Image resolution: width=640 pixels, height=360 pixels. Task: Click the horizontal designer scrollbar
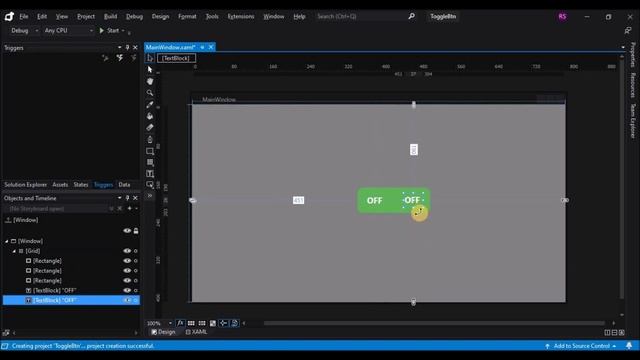coord(434,323)
